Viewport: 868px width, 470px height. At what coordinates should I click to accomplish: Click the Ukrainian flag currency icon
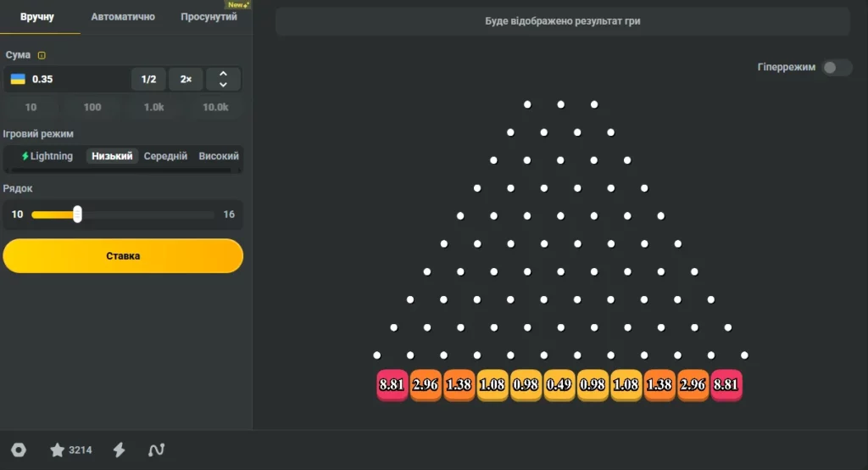pyautogui.click(x=19, y=79)
